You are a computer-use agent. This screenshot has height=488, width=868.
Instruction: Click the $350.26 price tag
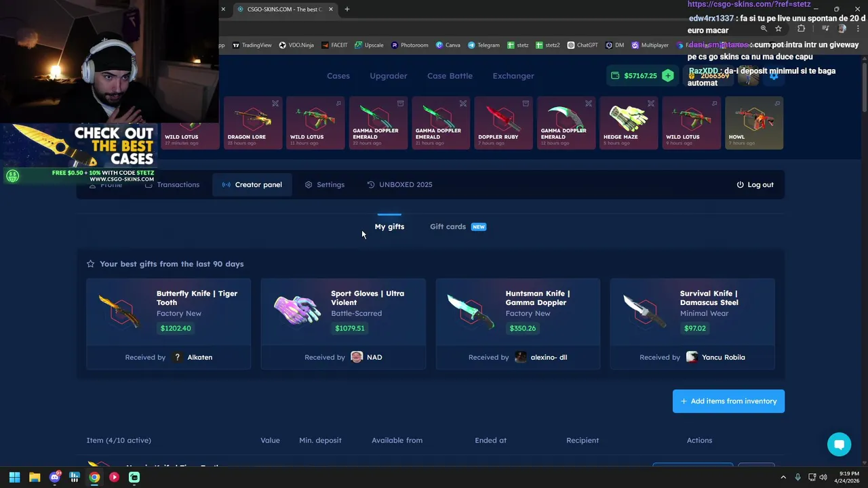[523, 328]
